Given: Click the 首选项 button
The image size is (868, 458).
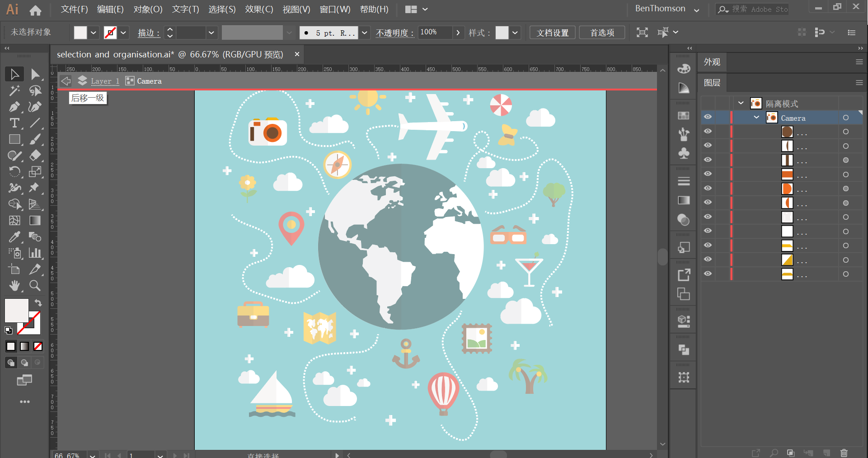Looking at the screenshot, I should [x=602, y=33].
